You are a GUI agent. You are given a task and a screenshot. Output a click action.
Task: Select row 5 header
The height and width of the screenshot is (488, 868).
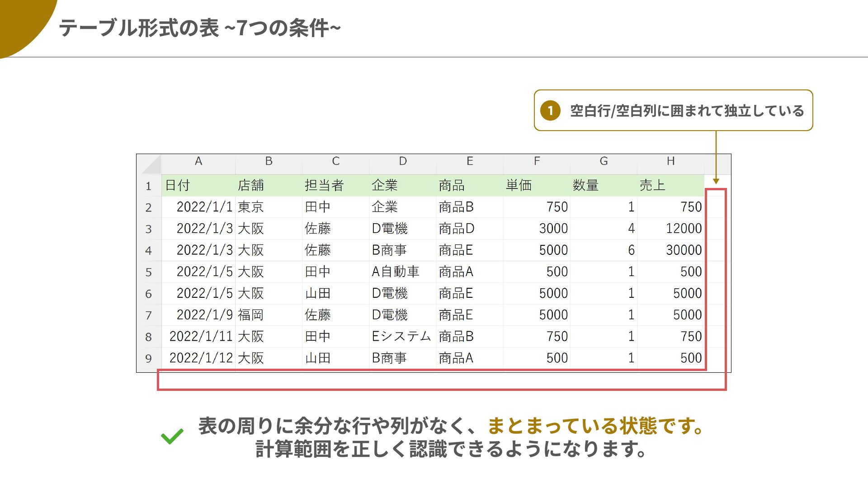coord(149,272)
